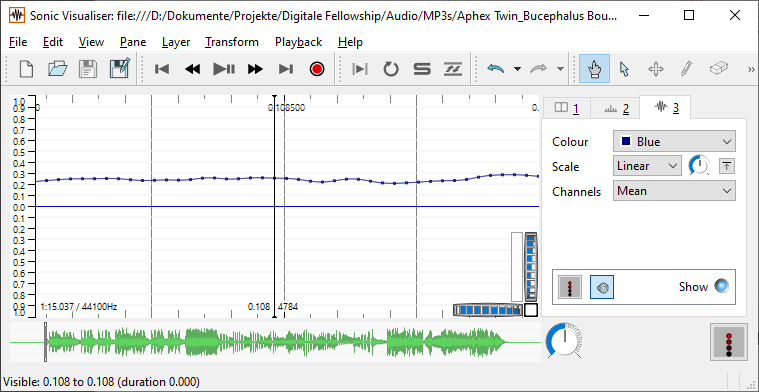Toggle the Show layer visibility button
The image size is (759, 392).
click(722, 286)
